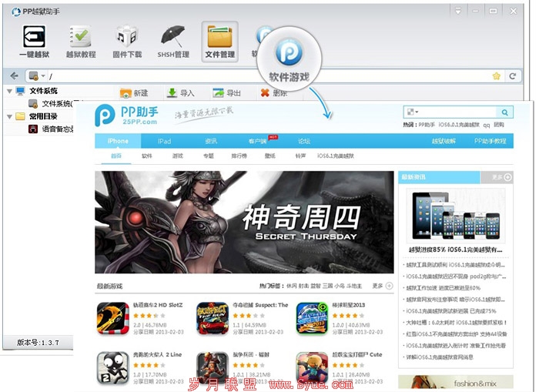Select the 游戏 sub-tab
Screen dimensions: 539x392
tap(177, 156)
